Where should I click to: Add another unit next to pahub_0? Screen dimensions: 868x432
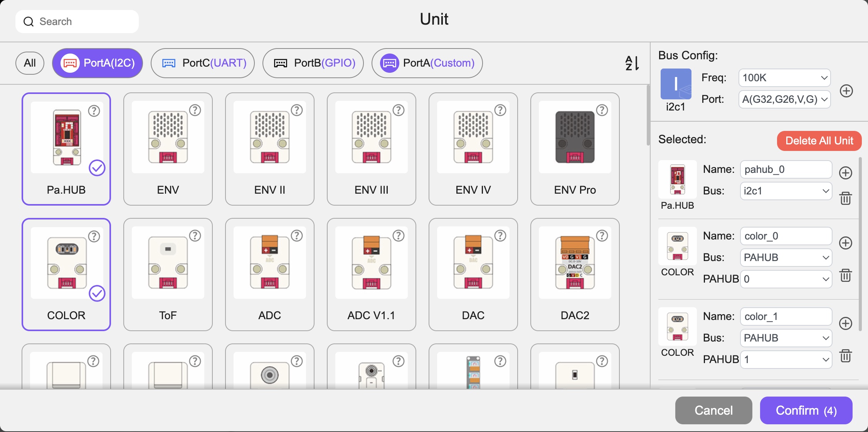[x=846, y=173]
